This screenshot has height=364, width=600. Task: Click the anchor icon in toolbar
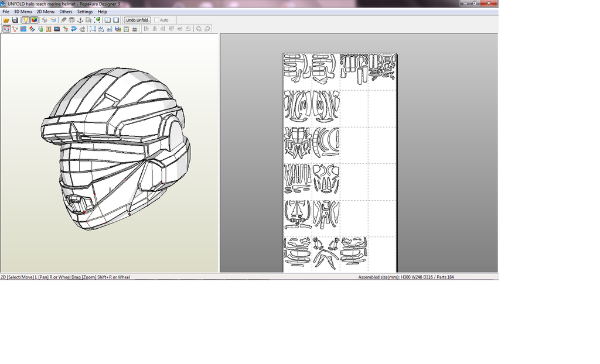click(x=80, y=20)
